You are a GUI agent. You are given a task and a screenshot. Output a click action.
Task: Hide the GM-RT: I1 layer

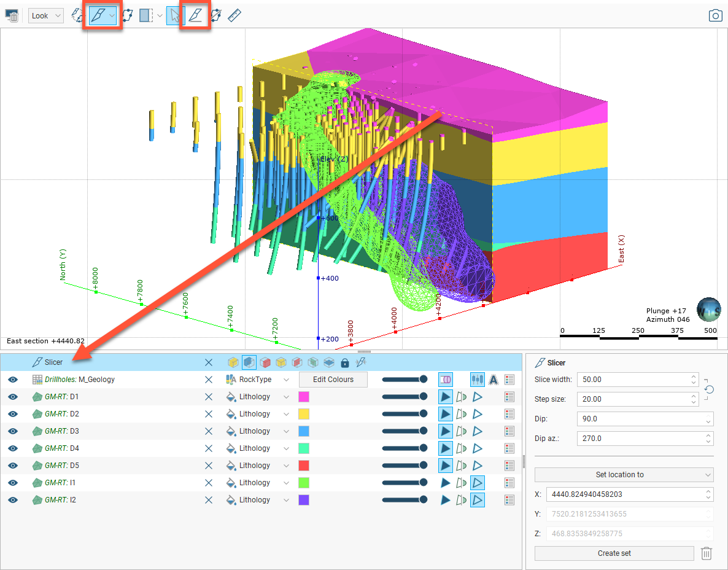coord(13,483)
